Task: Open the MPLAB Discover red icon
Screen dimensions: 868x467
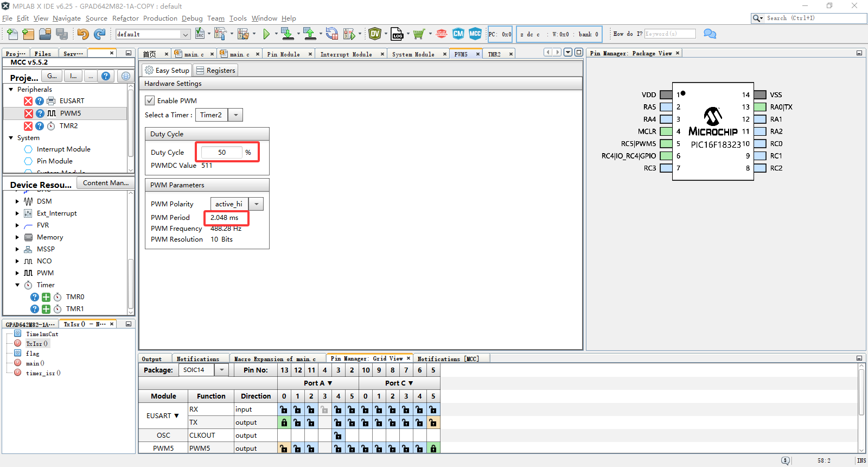Action: 442,34
